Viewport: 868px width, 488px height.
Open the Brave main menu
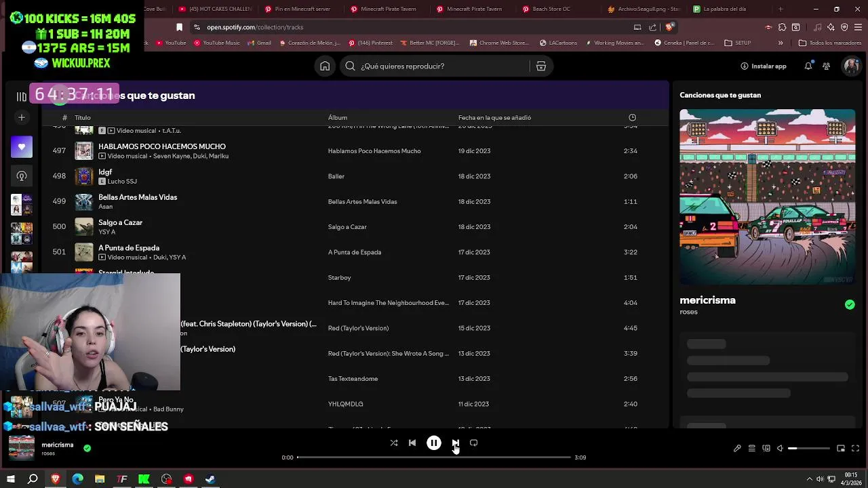tap(858, 27)
